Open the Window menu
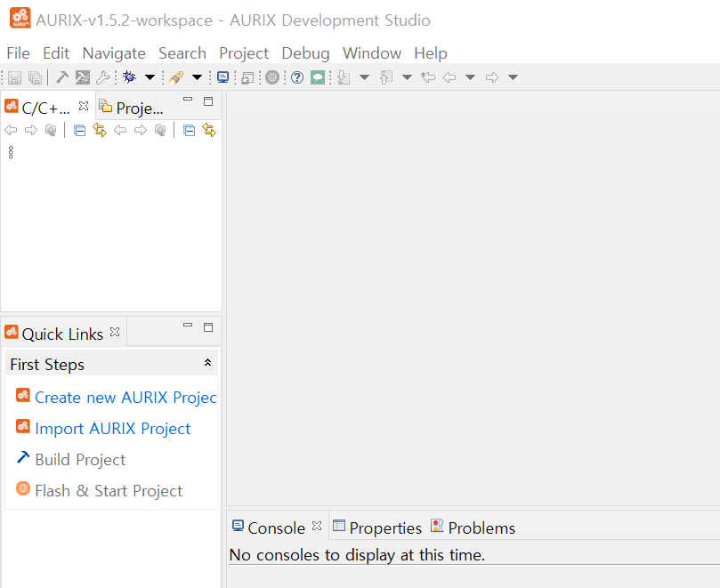Viewport: 720px width, 588px height. pyautogui.click(x=372, y=53)
